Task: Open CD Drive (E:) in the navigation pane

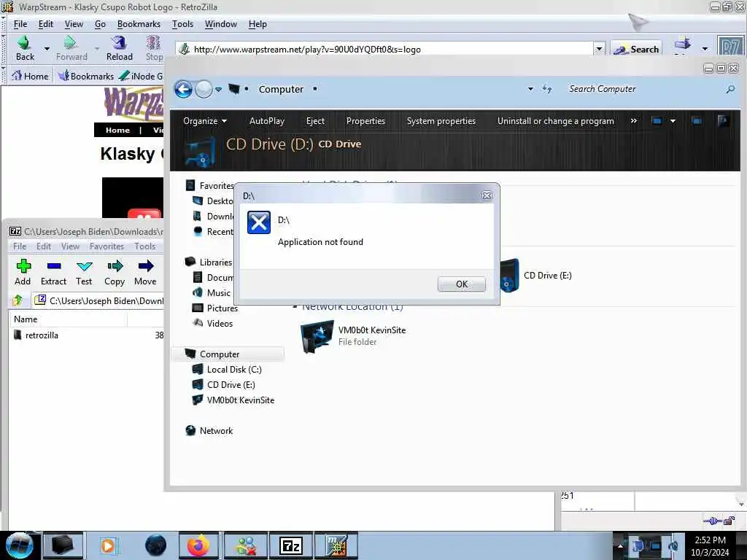Action: pyautogui.click(x=231, y=385)
